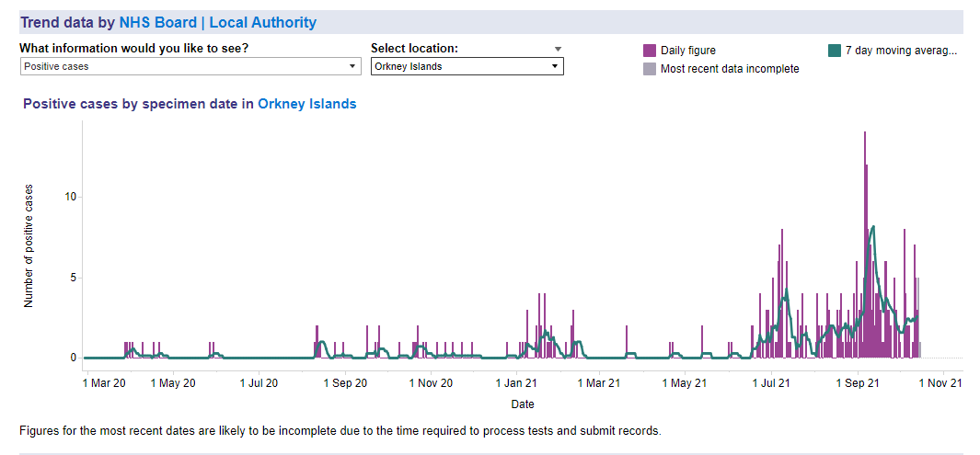This screenshot has width=980, height=455.
Task: Click the purple Daily figure legend swatch
Action: 650,51
